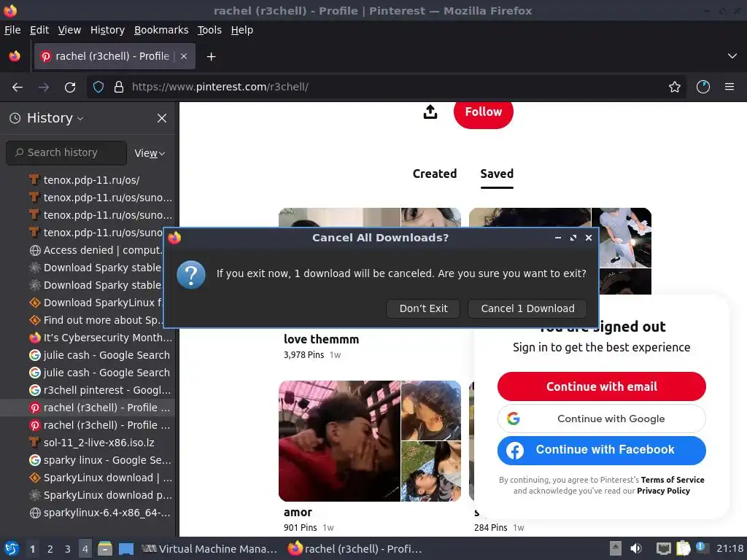The width and height of the screenshot is (747, 560).
Task: Switch to workspace 4
Action: pos(85,549)
